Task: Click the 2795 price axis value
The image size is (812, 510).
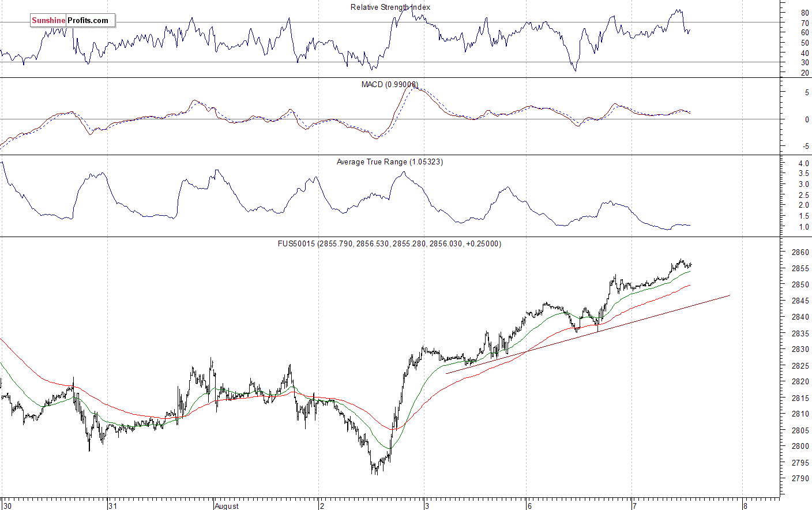Action: [800, 462]
